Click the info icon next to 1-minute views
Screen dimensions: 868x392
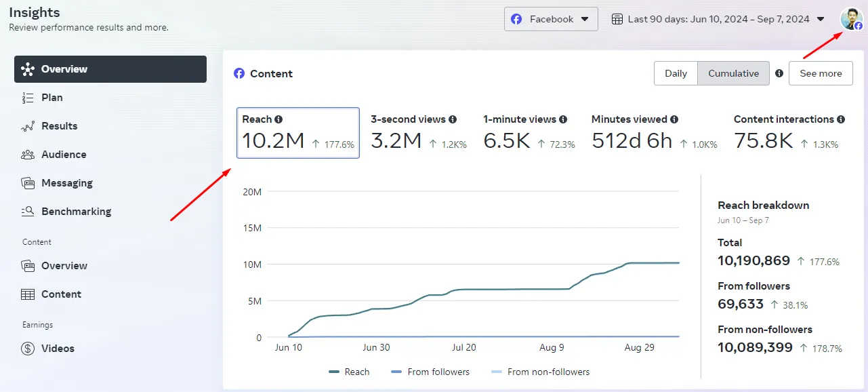[x=563, y=119]
